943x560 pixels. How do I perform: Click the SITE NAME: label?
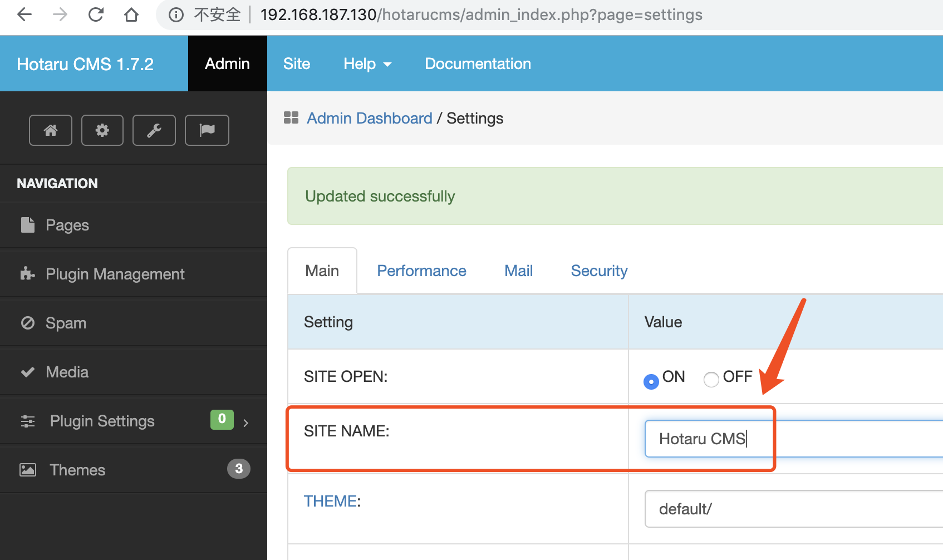click(x=347, y=431)
